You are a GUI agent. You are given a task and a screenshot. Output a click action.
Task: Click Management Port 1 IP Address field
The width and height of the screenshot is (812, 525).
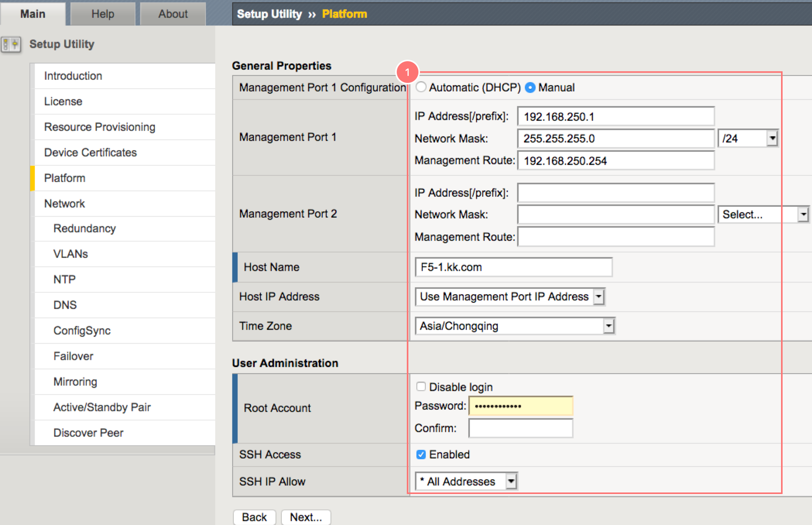click(615, 117)
